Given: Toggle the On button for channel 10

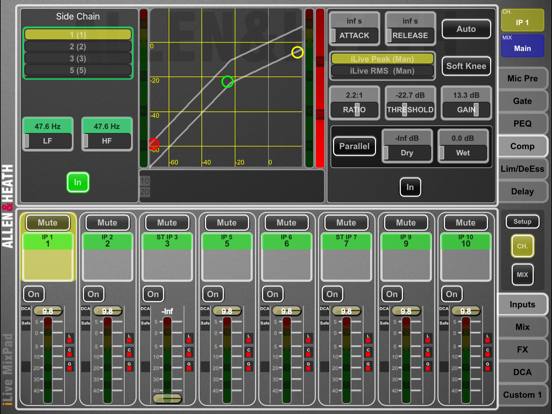Looking at the screenshot, I should tap(452, 294).
